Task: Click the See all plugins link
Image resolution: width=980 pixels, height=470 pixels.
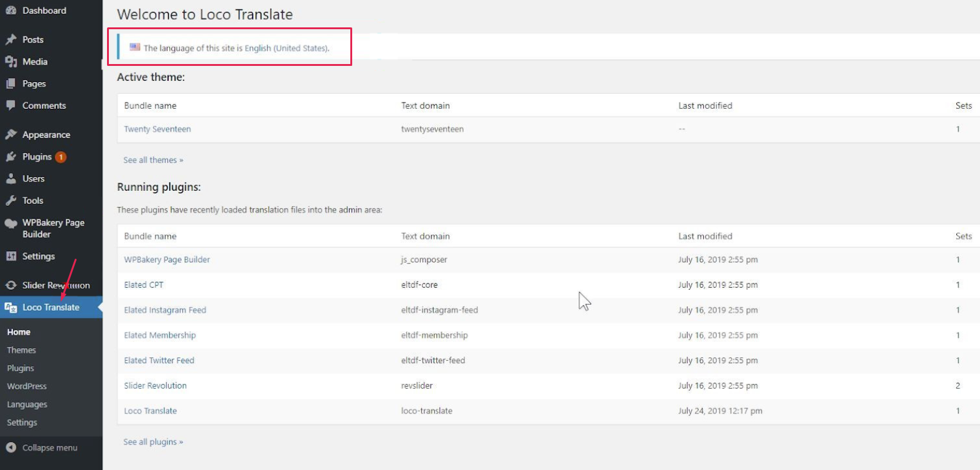Action: click(x=153, y=442)
